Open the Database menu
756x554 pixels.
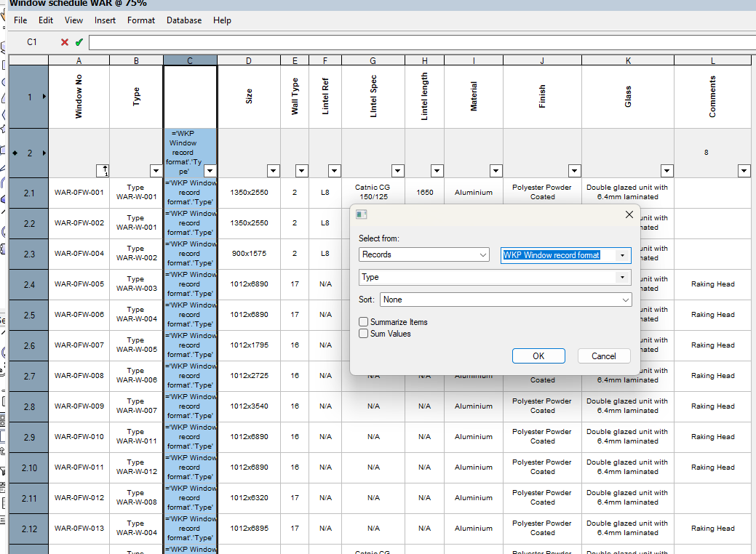coord(183,20)
